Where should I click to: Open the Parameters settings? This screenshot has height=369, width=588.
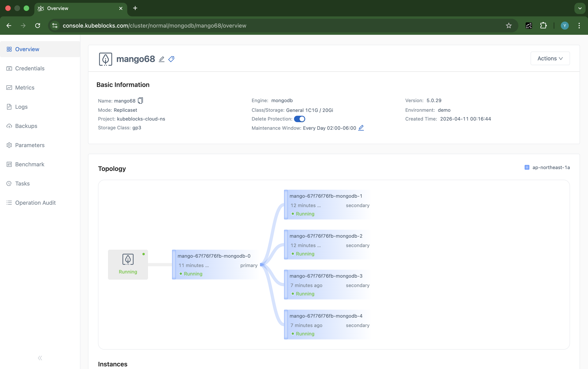pos(30,145)
